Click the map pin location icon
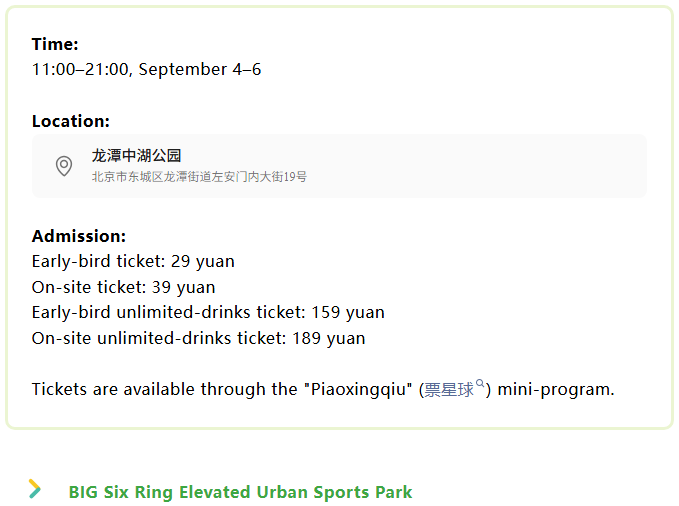Image resolution: width=679 pixels, height=506 pixels. [64, 166]
